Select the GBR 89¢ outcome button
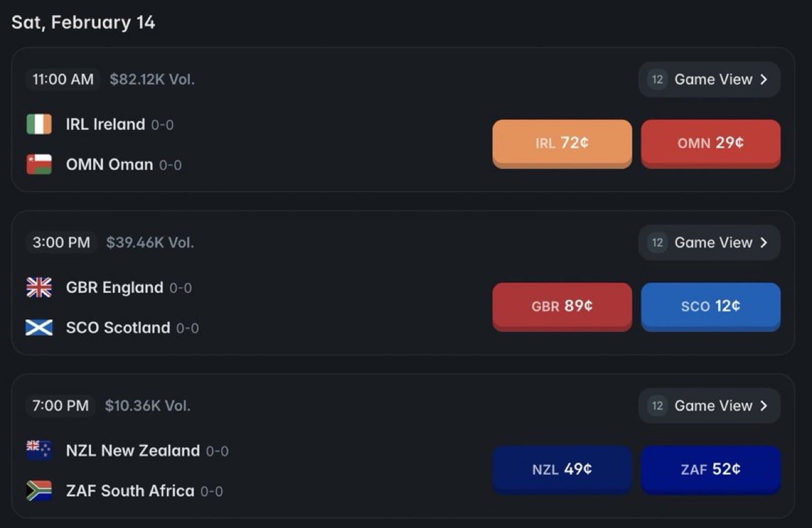The image size is (812, 528). [x=562, y=306]
